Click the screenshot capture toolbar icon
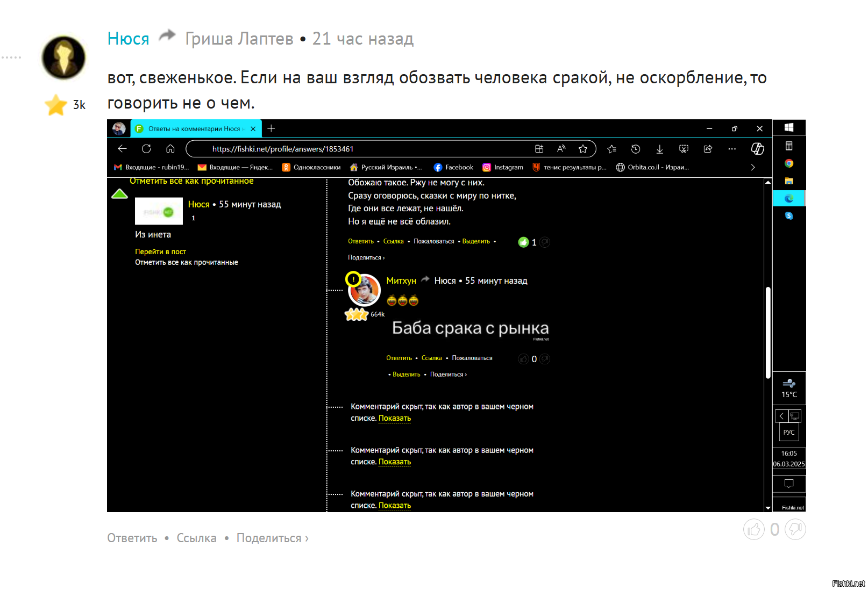This screenshot has height=590, width=868. click(x=684, y=149)
